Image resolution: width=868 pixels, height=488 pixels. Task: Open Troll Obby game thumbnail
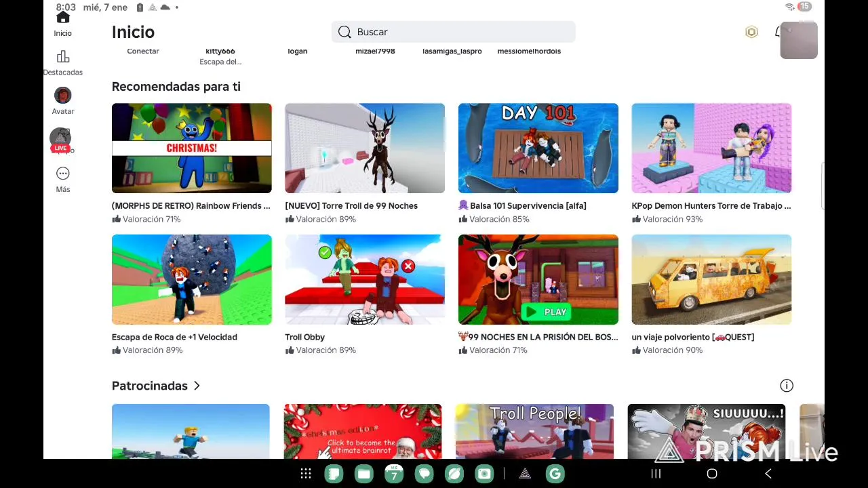tap(365, 279)
